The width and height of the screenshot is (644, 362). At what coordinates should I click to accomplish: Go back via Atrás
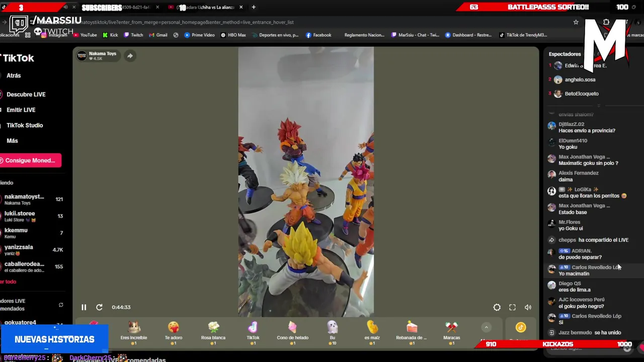[x=14, y=75]
